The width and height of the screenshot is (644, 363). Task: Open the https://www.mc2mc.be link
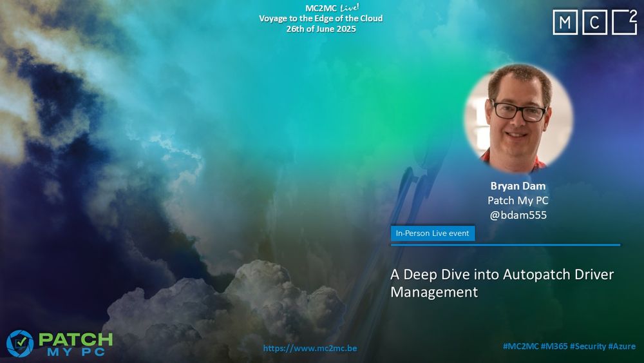(x=310, y=348)
